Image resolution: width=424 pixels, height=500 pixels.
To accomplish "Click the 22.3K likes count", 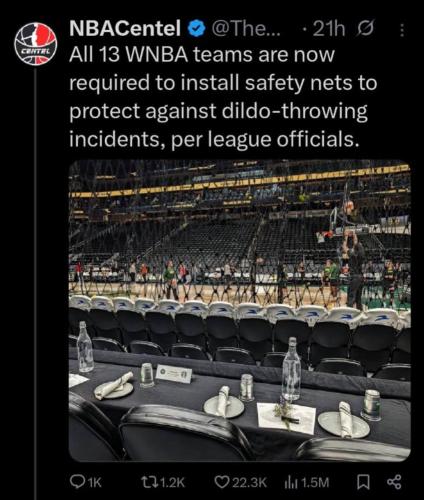I will pos(250,482).
